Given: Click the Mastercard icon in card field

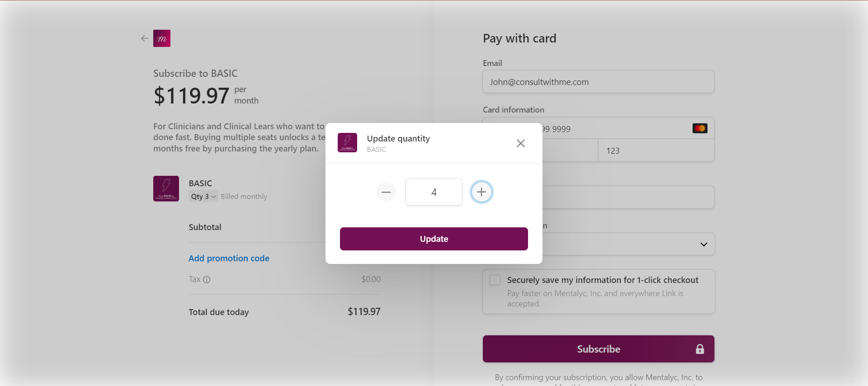Looking at the screenshot, I should tap(700, 128).
